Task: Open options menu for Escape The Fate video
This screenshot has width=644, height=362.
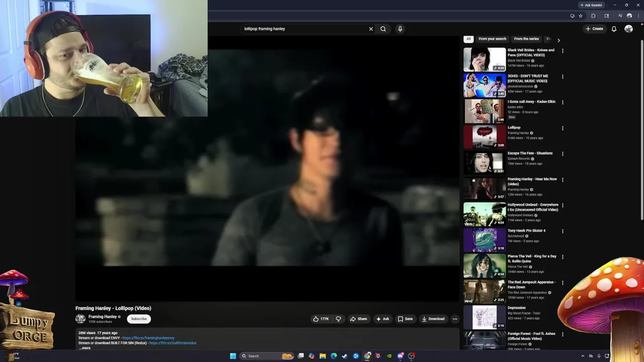Action: click(562, 154)
